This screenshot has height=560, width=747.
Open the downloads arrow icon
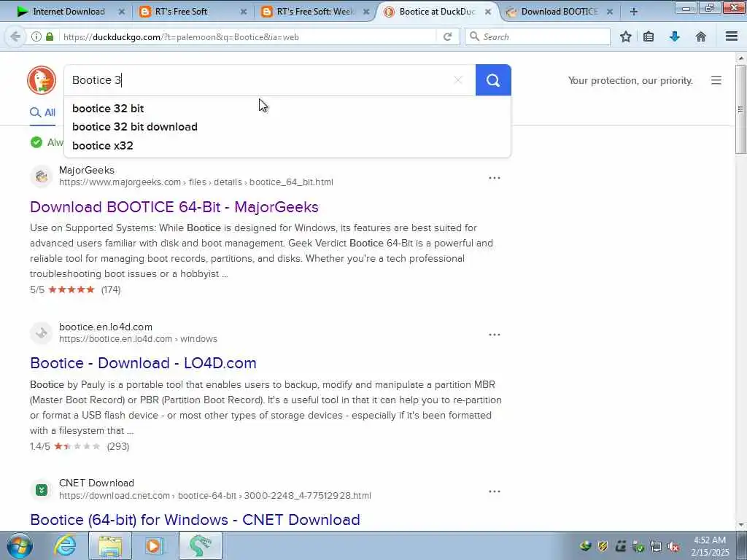[x=675, y=36]
